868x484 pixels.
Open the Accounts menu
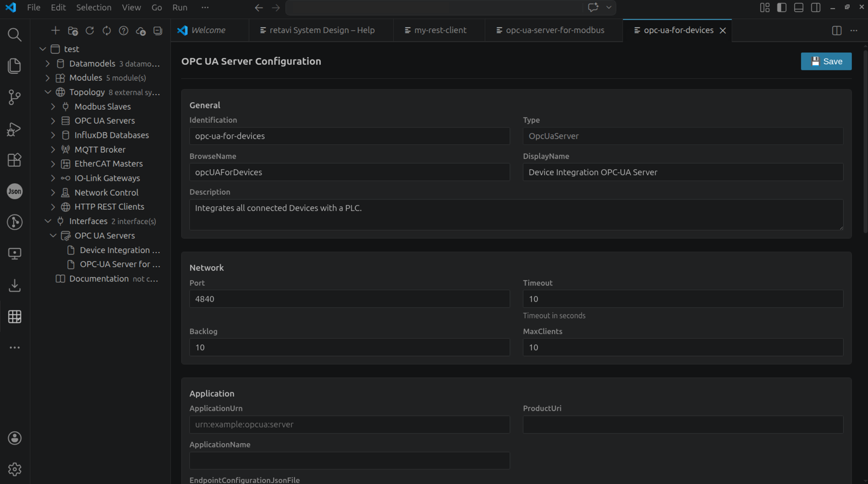pos(15,438)
